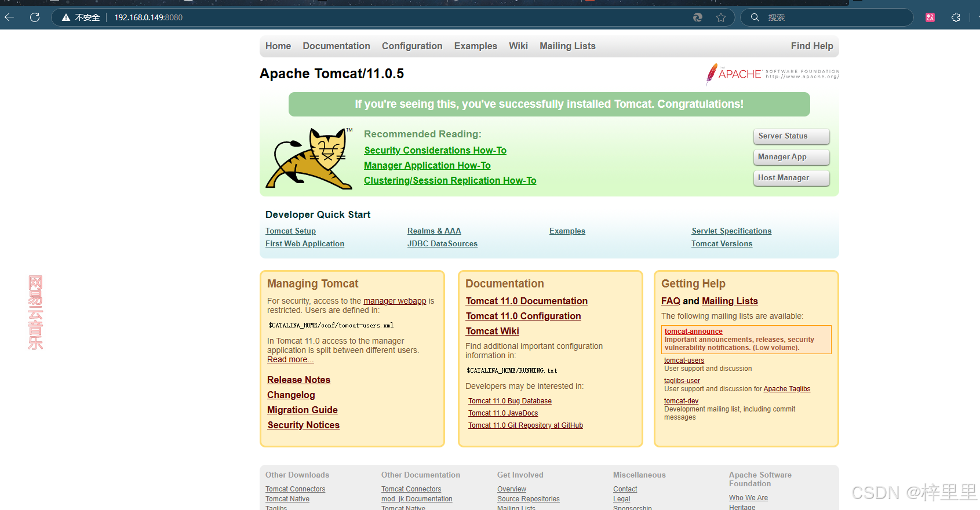
Task: Click the Host Manager button
Action: click(791, 178)
